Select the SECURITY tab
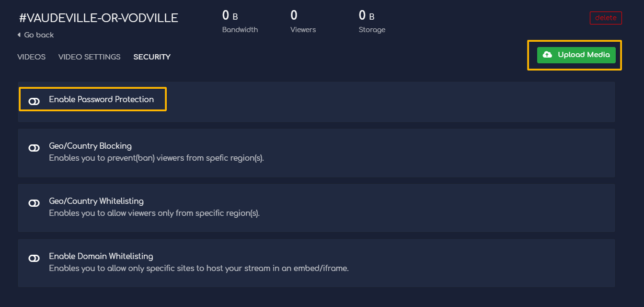Viewport: 644px width, 307px height. point(152,57)
